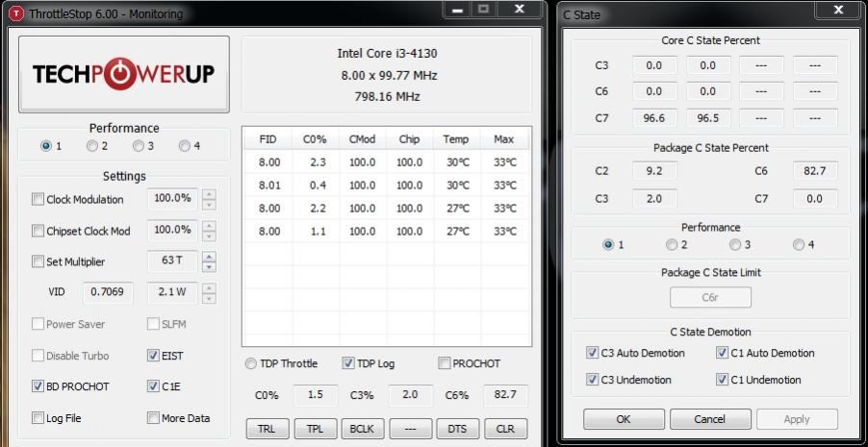Click the Intel Core i3-4130 label
868x447 pixels.
[387, 54]
